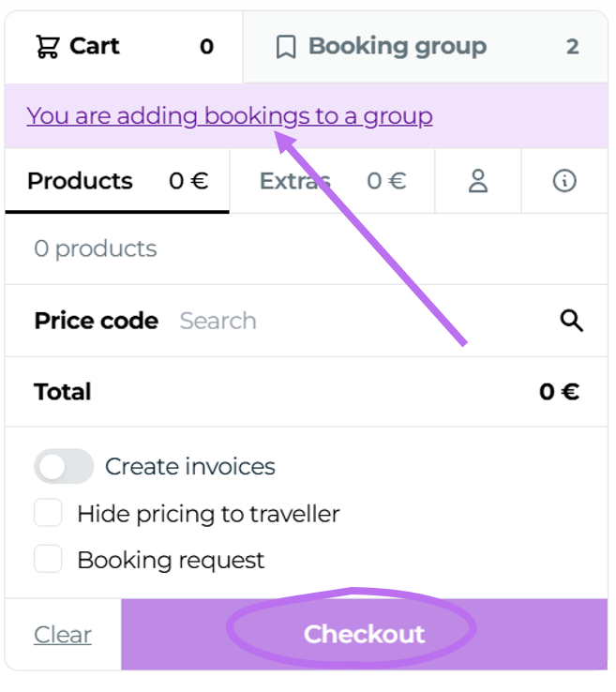Click the bookmark icon beside Booking group
Viewport: 616px width, 692px height.
click(x=286, y=47)
